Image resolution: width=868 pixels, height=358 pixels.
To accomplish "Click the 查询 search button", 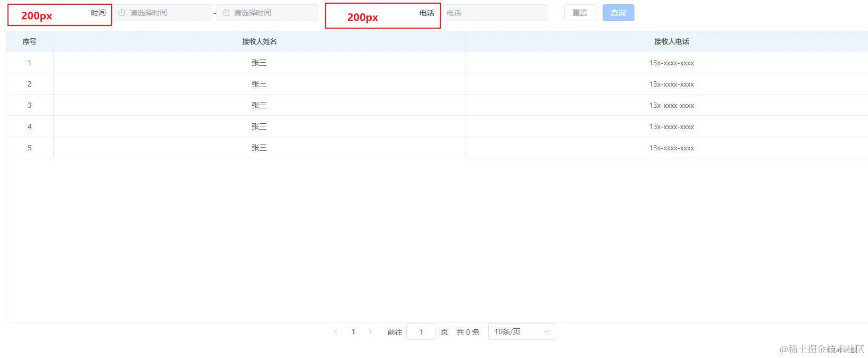I will pos(619,13).
